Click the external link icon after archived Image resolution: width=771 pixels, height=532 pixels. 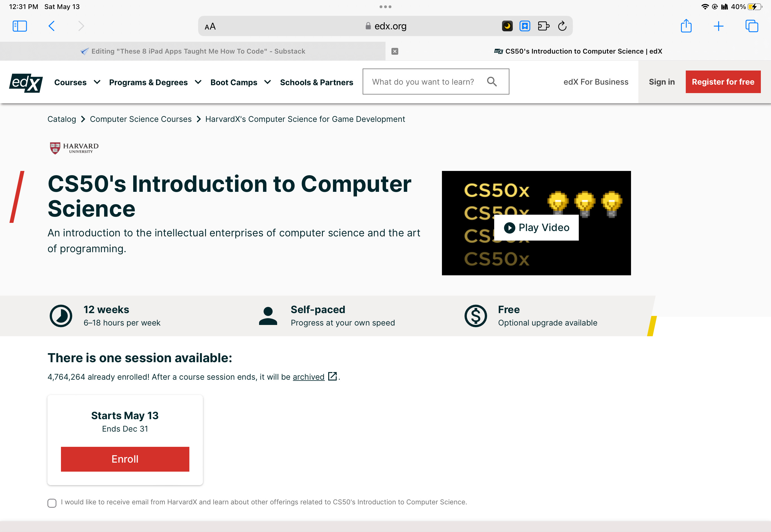coord(332,376)
